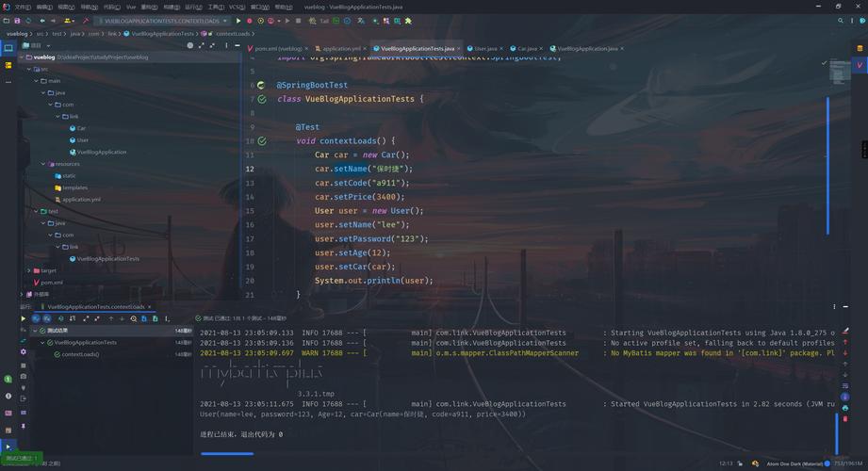The width and height of the screenshot is (868, 471).
Task: Open the VCS menu in the menu bar
Action: tap(237, 8)
